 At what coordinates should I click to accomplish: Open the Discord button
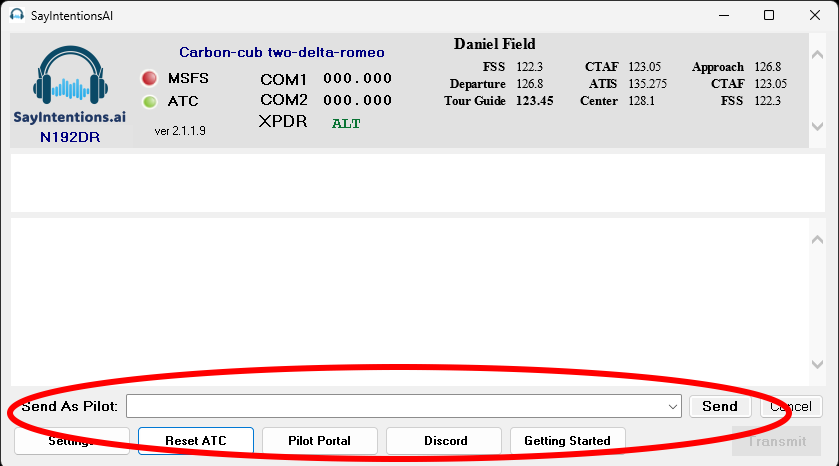coord(444,441)
